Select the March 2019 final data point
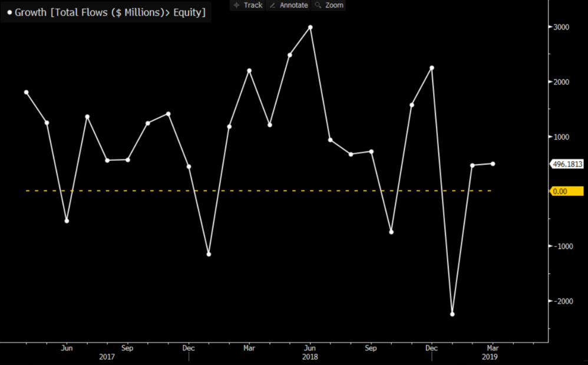 (493, 164)
